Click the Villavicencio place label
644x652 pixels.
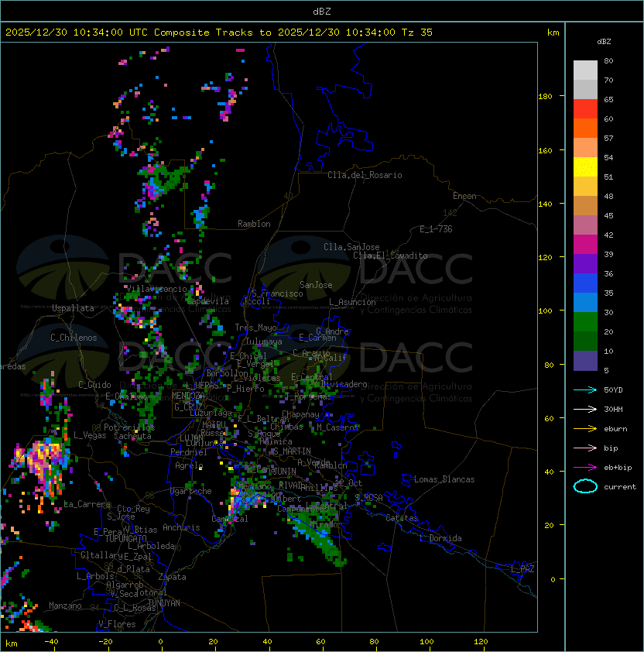pyautogui.click(x=156, y=289)
